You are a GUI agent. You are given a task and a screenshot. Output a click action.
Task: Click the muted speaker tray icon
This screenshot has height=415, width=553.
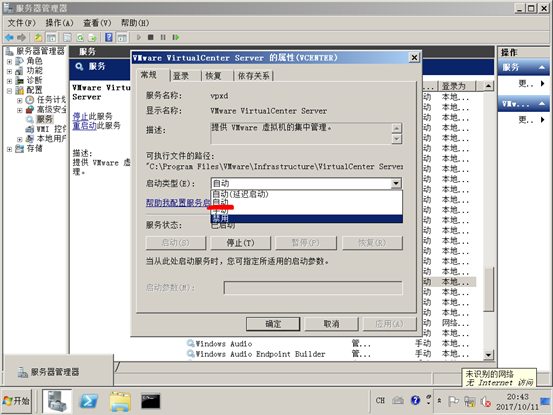[x=486, y=402]
